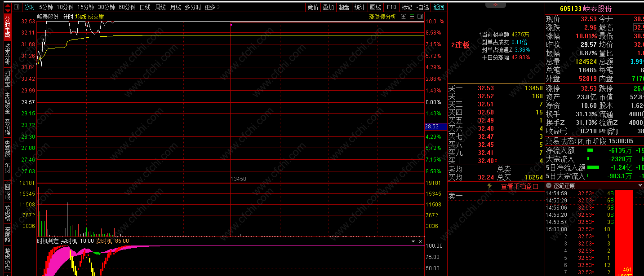Click the 卖时机 85.00 label

(112, 241)
